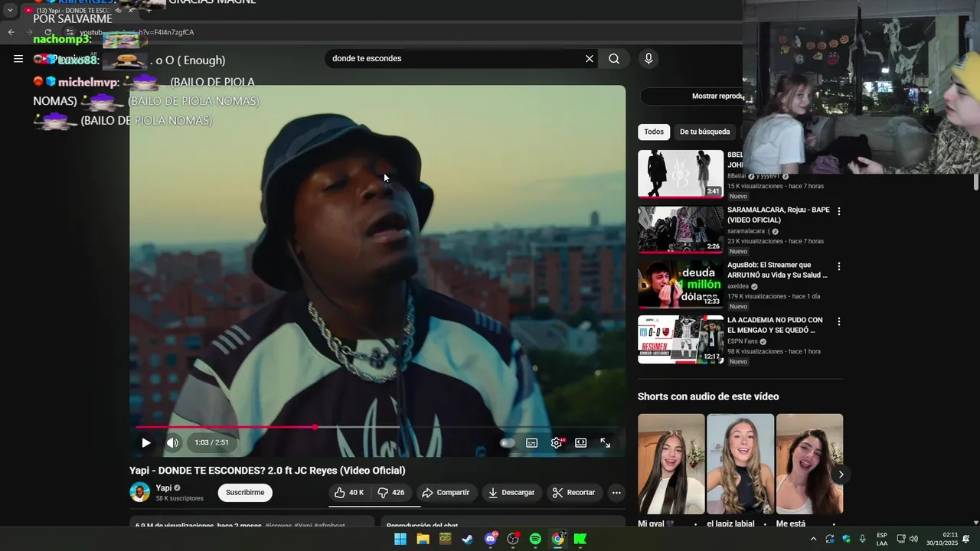
Task: Click the video title 'Yapi - DONDE TE ESCONDES? 2.0'
Action: pos(267,471)
